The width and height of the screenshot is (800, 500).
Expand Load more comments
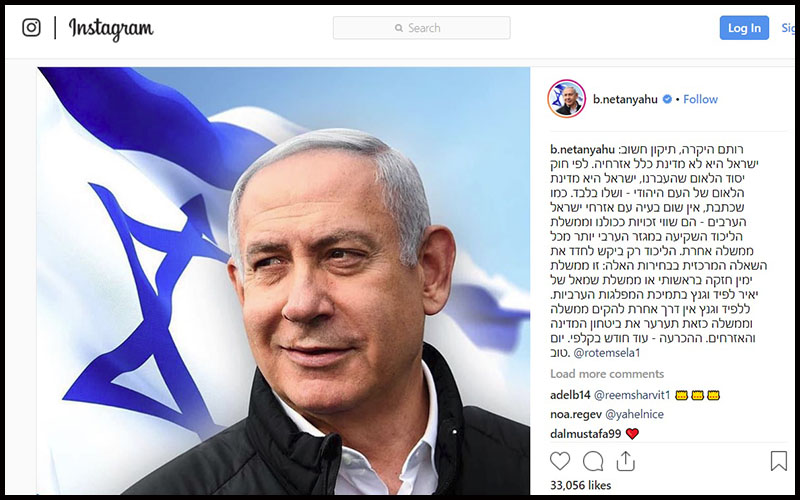coord(607,374)
